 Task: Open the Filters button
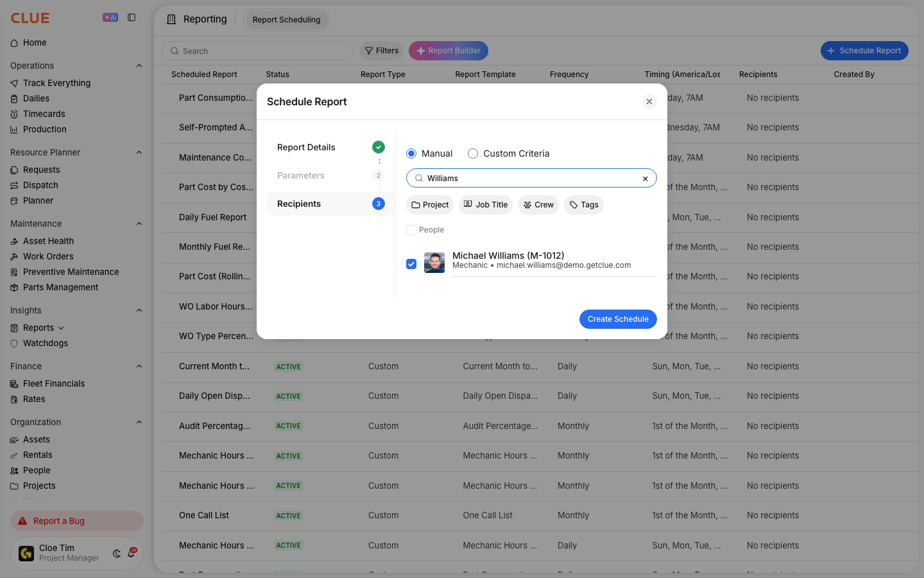[382, 51]
